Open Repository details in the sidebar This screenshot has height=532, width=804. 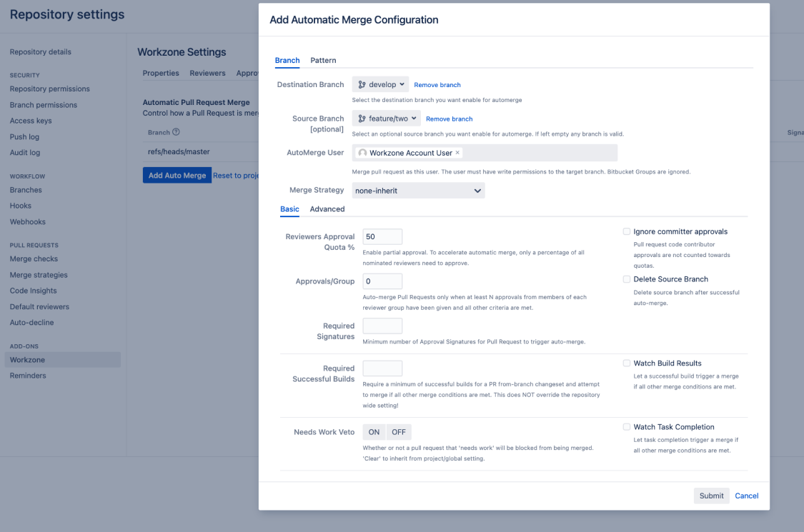point(41,51)
